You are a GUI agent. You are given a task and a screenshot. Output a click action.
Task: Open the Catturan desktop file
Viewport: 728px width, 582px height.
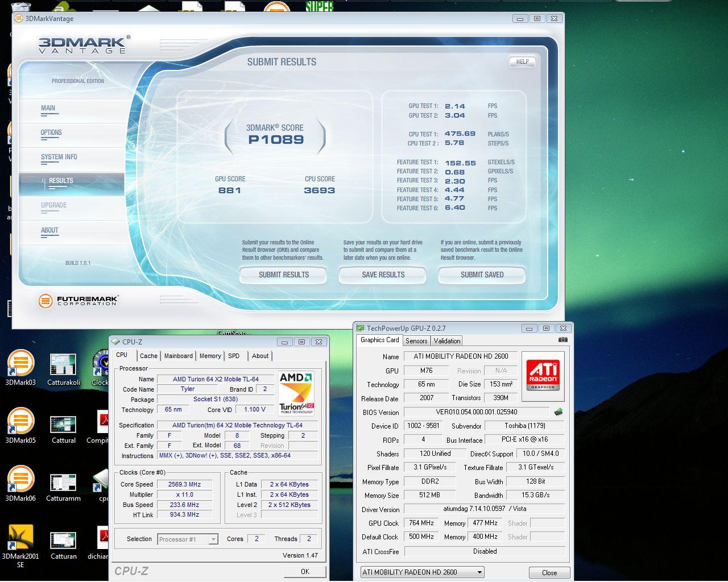pyautogui.click(x=63, y=543)
